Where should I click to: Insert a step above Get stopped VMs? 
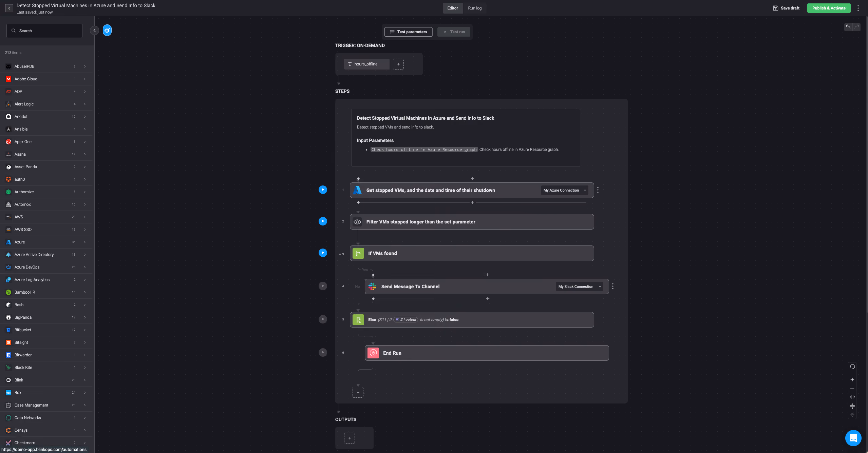coord(472,179)
